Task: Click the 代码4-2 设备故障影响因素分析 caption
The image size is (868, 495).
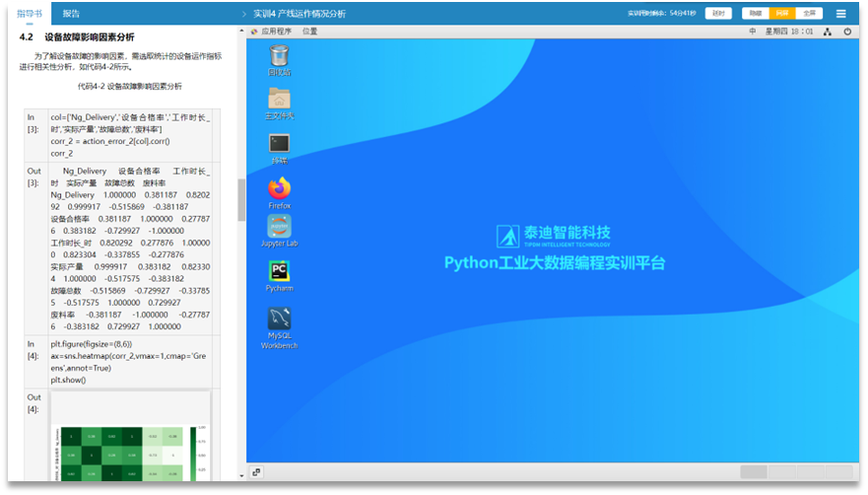Action: pyautogui.click(x=129, y=87)
